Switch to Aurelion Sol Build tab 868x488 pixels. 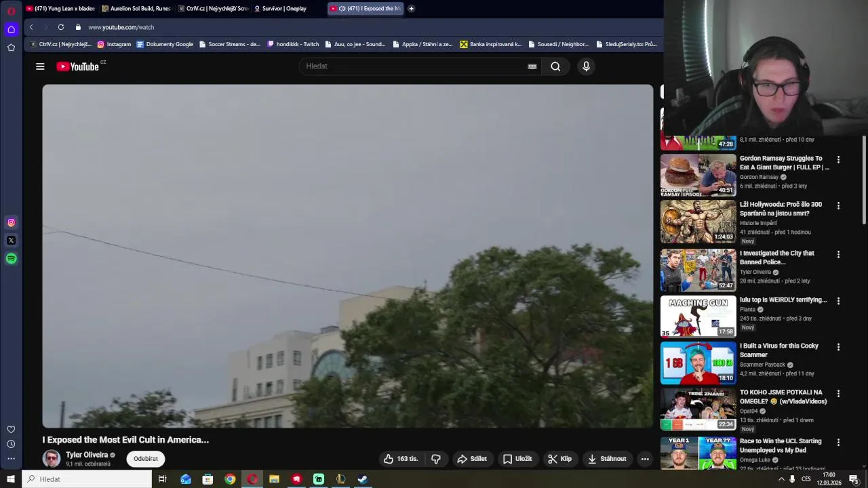click(136, 9)
